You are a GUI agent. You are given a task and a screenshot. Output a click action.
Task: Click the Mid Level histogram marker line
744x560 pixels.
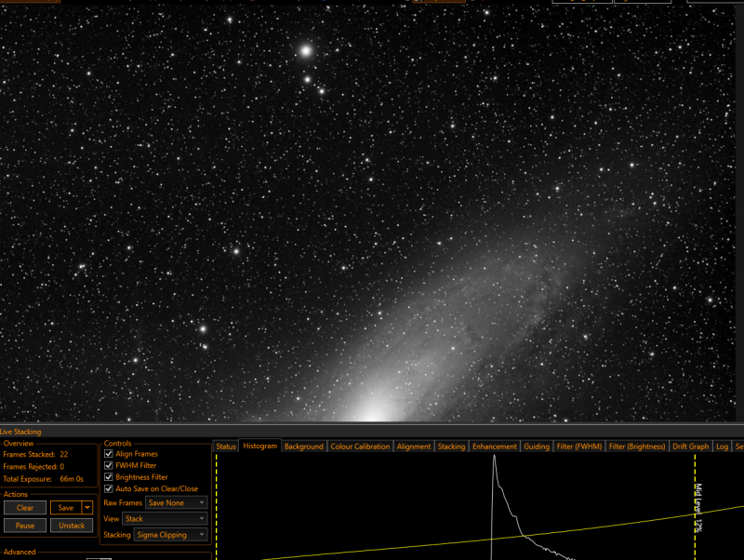pos(695,507)
